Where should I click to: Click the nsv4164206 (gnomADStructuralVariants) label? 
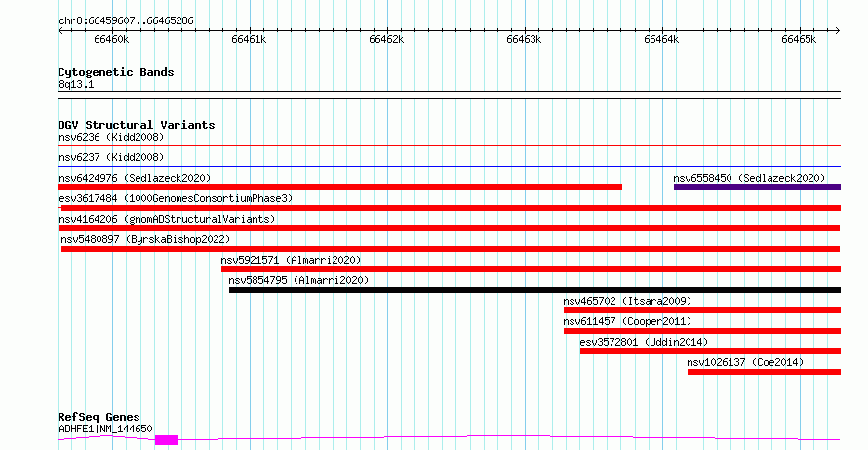[167, 219]
